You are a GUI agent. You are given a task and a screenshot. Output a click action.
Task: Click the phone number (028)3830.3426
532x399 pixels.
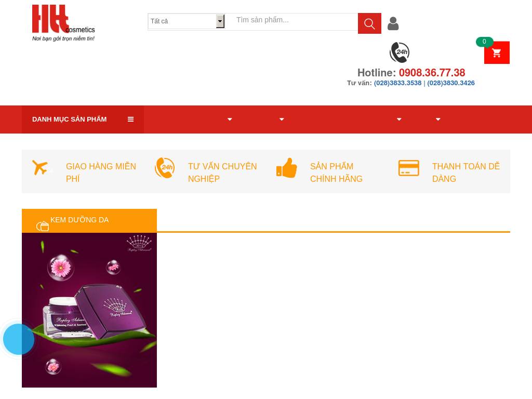(451, 83)
